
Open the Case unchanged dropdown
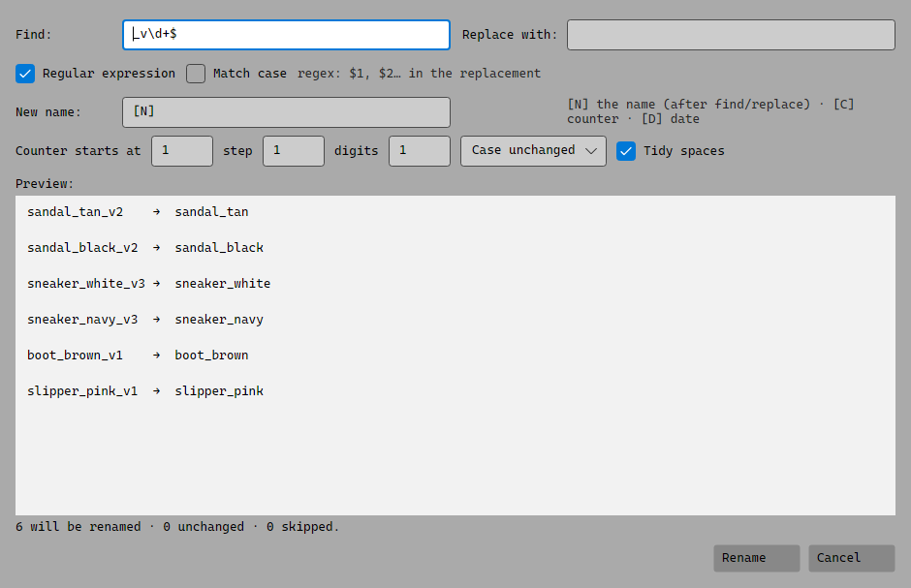click(x=533, y=151)
